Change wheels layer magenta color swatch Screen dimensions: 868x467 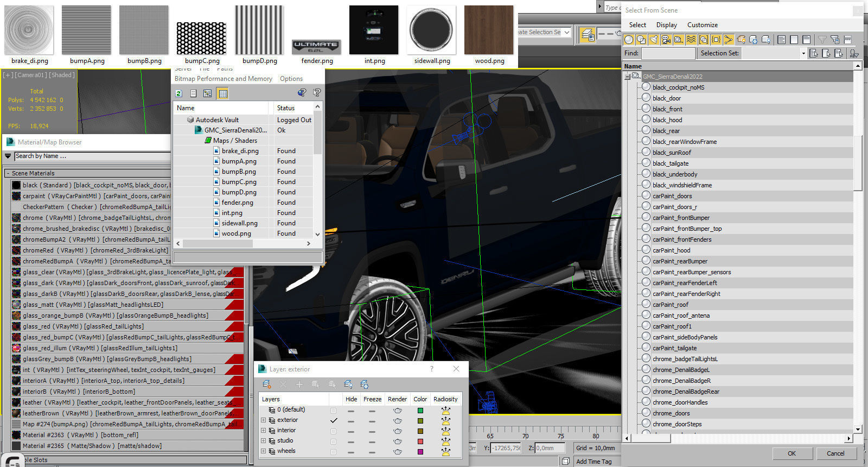click(x=420, y=451)
